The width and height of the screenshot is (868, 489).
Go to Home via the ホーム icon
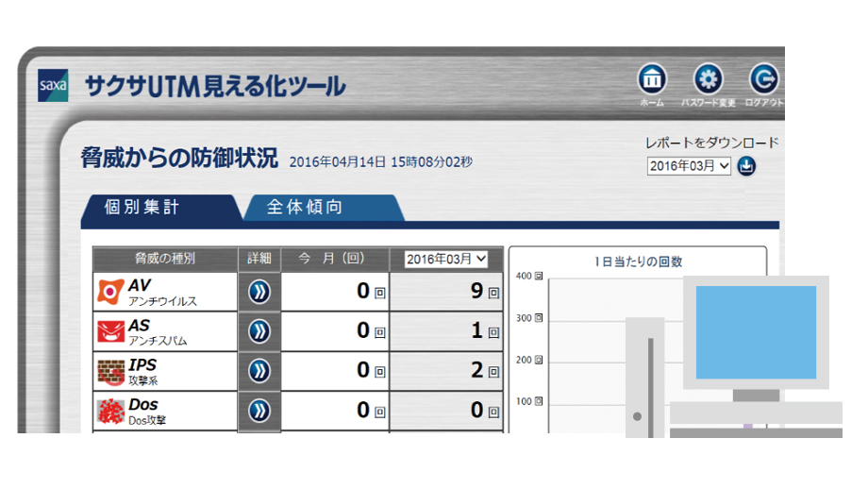pyautogui.click(x=652, y=79)
